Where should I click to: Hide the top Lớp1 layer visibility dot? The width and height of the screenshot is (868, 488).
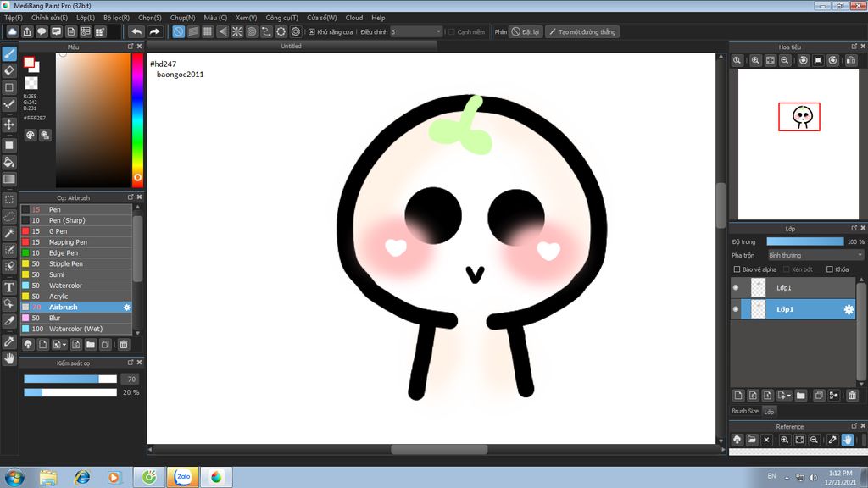click(736, 288)
